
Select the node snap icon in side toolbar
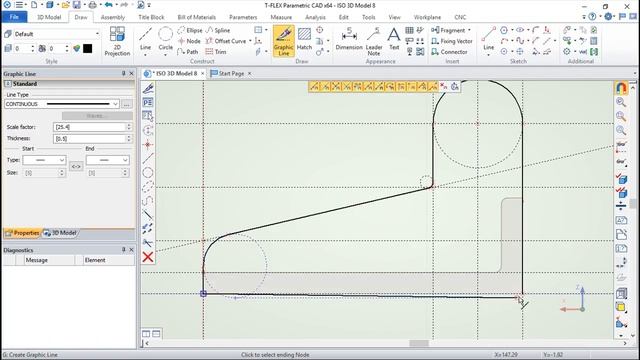pyautogui.click(x=148, y=144)
